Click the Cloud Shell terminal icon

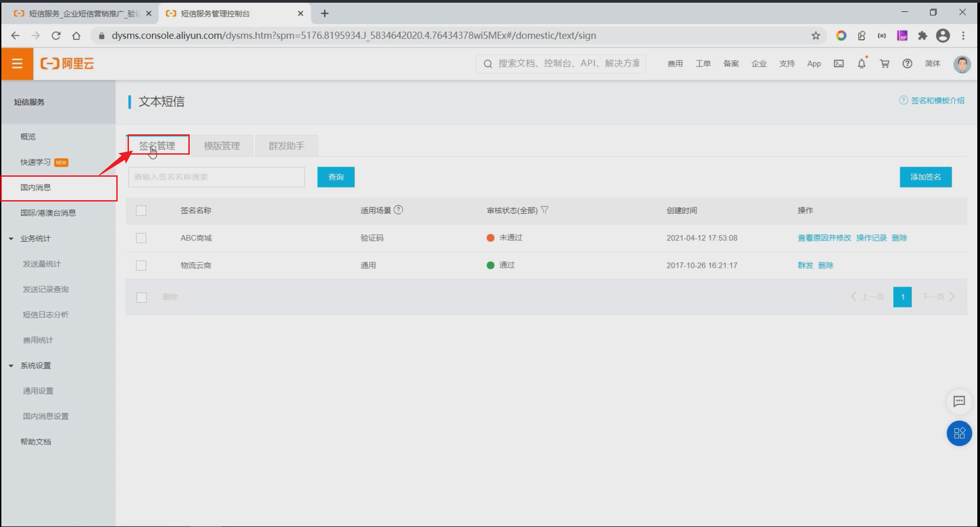pos(838,64)
